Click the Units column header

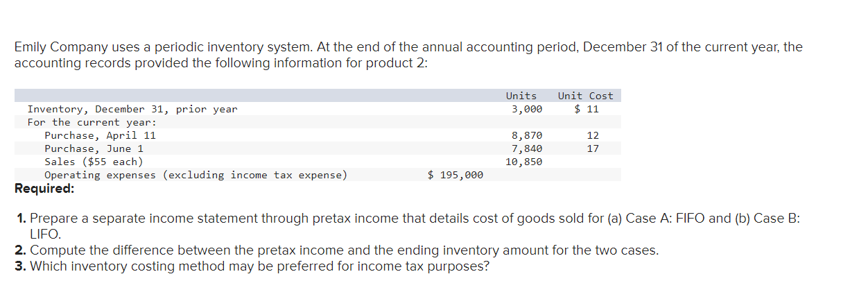[x=521, y=96]
